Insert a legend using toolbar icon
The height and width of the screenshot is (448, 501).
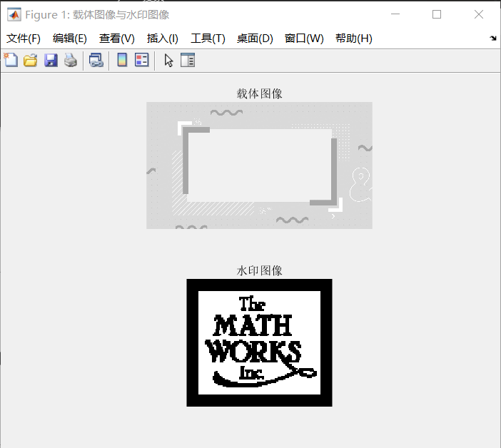142,60
